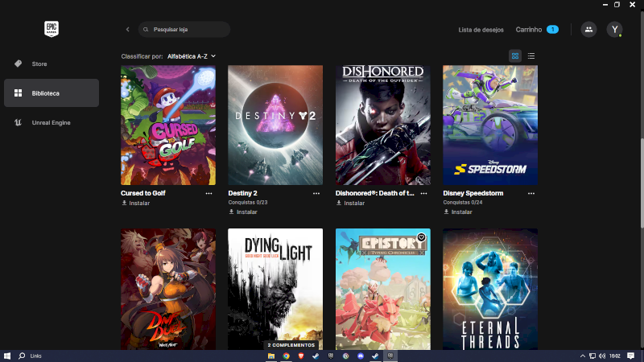Open the Destiny 2 options menu
This screenshot has width=644, height=362.
[316, 193]
